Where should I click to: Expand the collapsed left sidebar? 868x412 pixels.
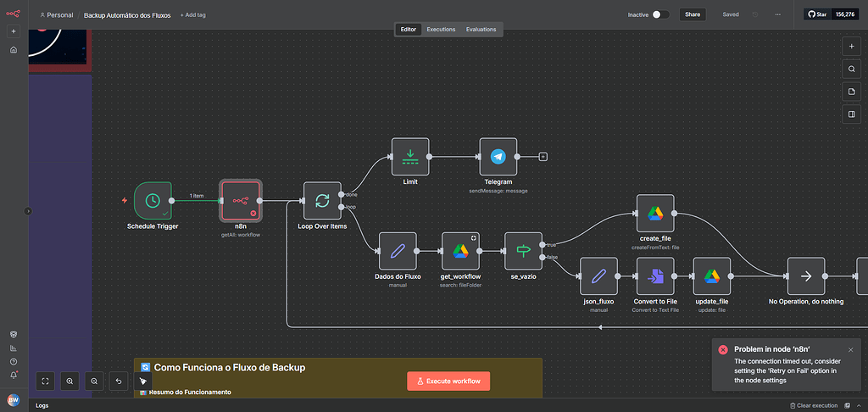[x=28, y=211]
